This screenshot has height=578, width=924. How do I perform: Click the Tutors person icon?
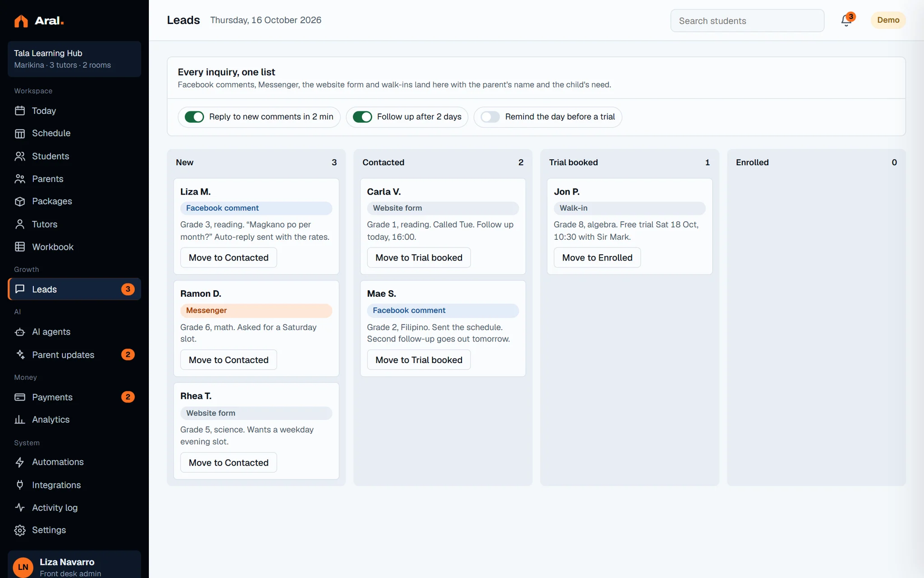click(20, 224)
